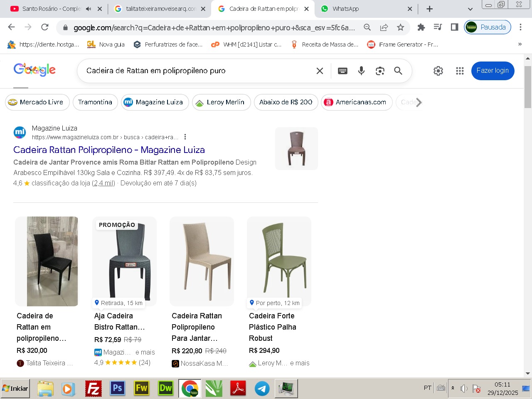
Task: Open more options for Magazine Luiza result
Action: coord(185,137)
